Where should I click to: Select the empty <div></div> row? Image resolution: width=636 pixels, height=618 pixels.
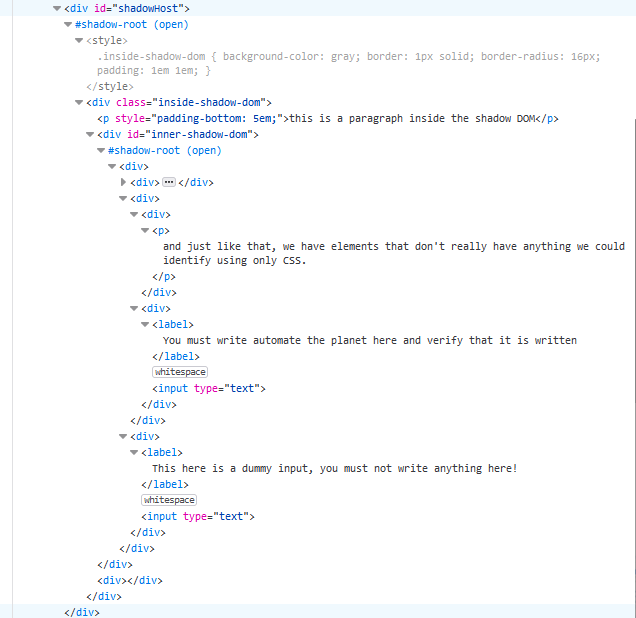point(130,580)
